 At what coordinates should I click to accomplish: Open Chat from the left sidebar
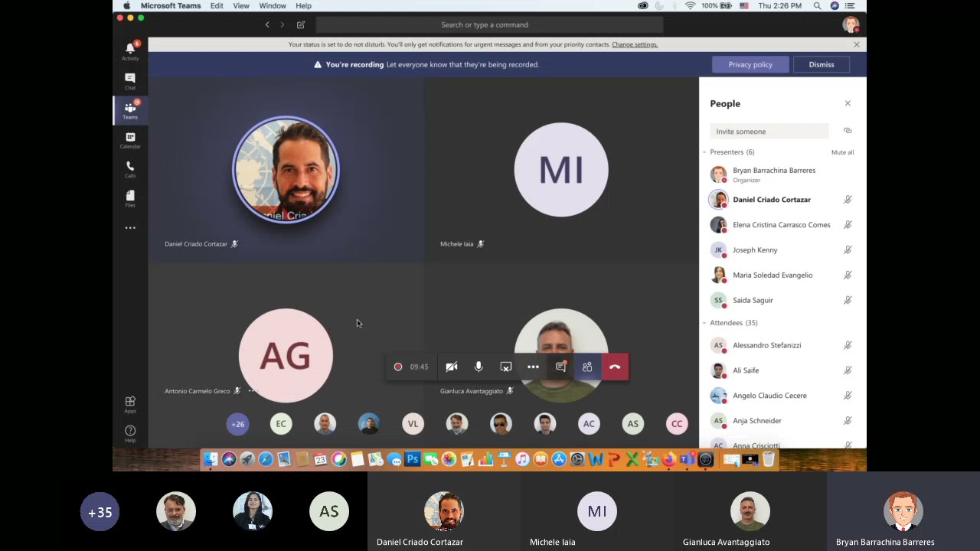pos(130,80)
